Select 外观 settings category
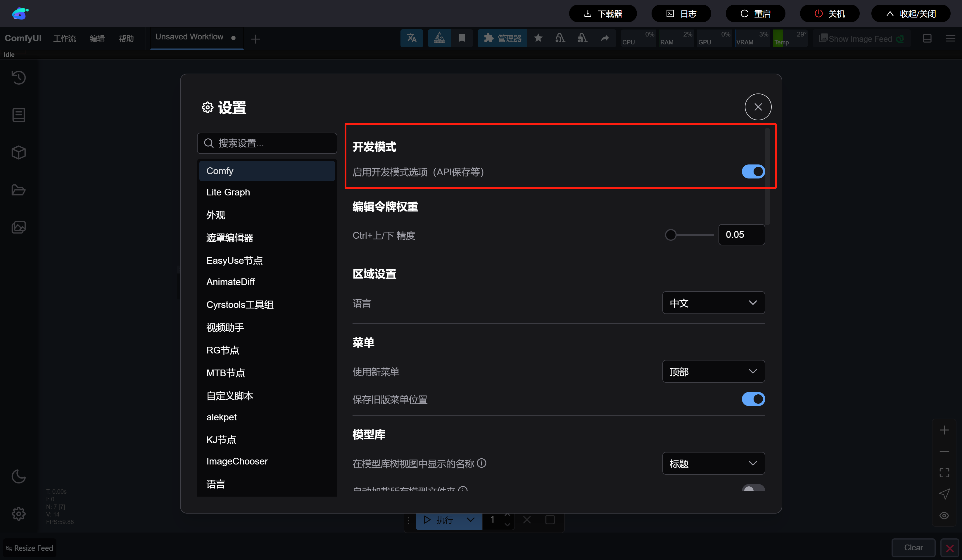 267,215
